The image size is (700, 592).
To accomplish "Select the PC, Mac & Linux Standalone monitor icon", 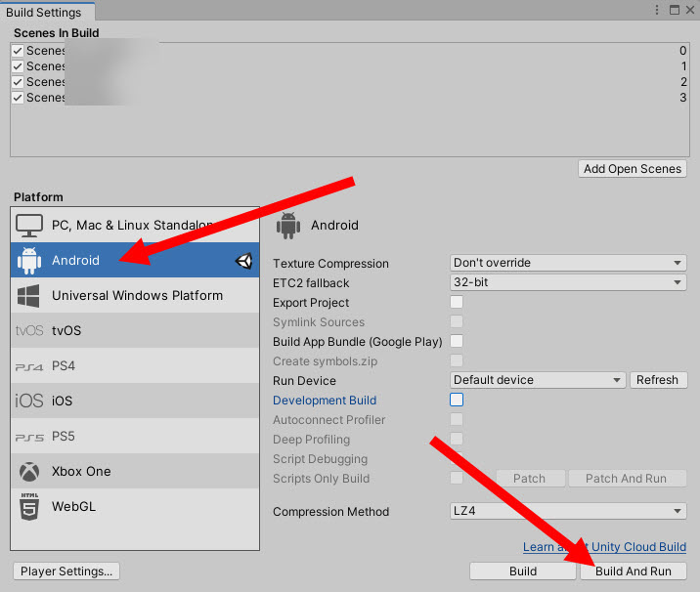I will click(x=29, y=226).
